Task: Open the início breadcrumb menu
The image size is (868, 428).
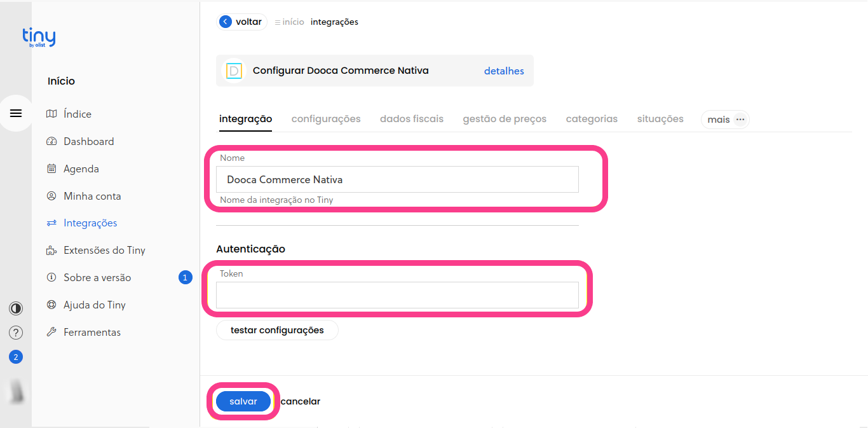Action: [x=289, y=22]
